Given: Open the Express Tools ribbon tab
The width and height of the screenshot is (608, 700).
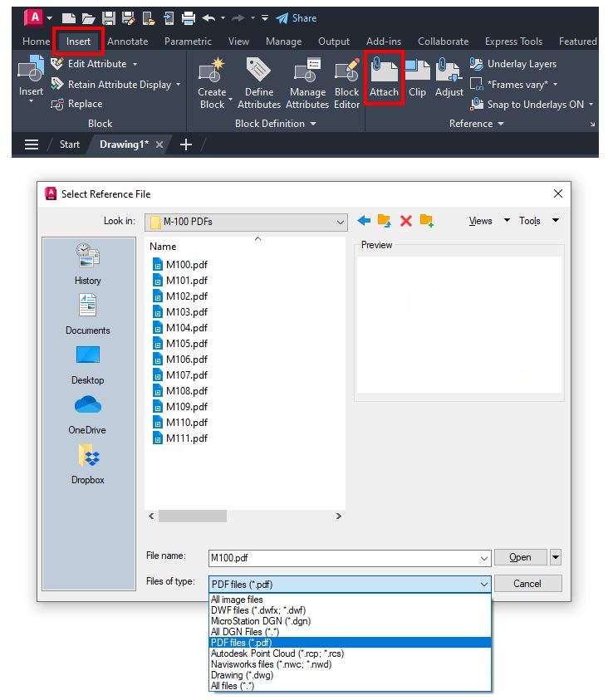Looking at the screenshot, I should click(x=514, y=42).
